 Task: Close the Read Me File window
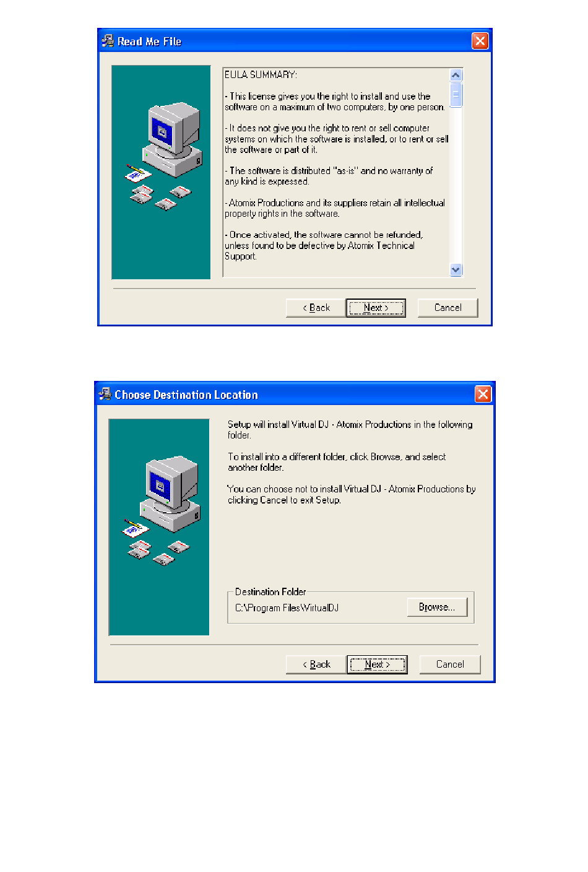point(480,41)
